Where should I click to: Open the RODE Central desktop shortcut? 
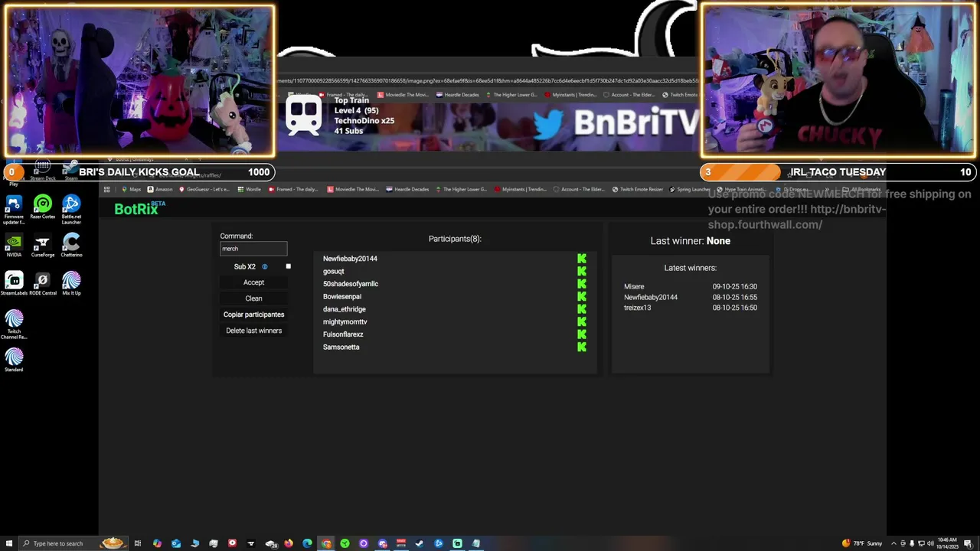pos(43,284)
